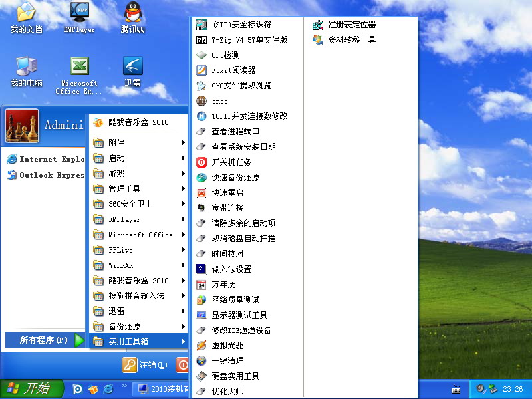The height and width of the screenshot is (399, 532).
Task: Click the Internet Explorer quick launch icon
Action: click(x=108, y=389)
